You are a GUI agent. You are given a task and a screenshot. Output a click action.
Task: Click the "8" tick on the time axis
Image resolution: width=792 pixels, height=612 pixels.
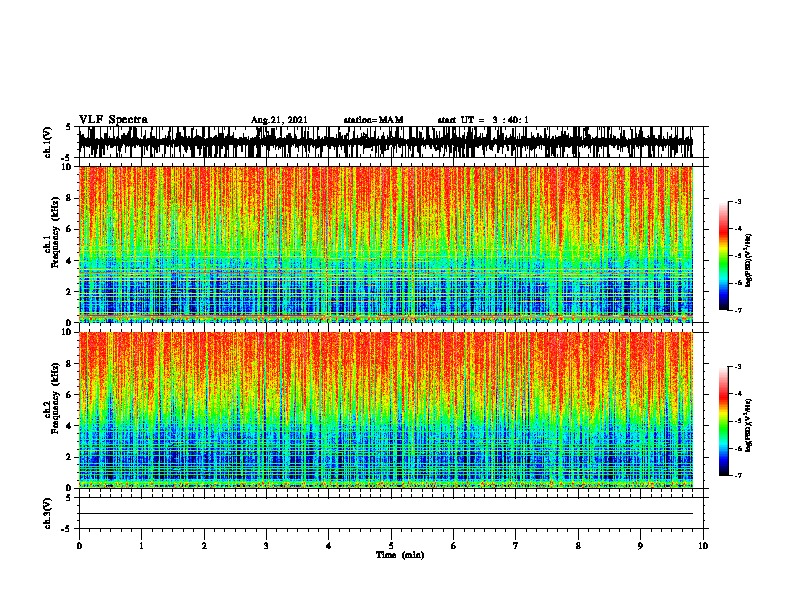tap(578, 546)
